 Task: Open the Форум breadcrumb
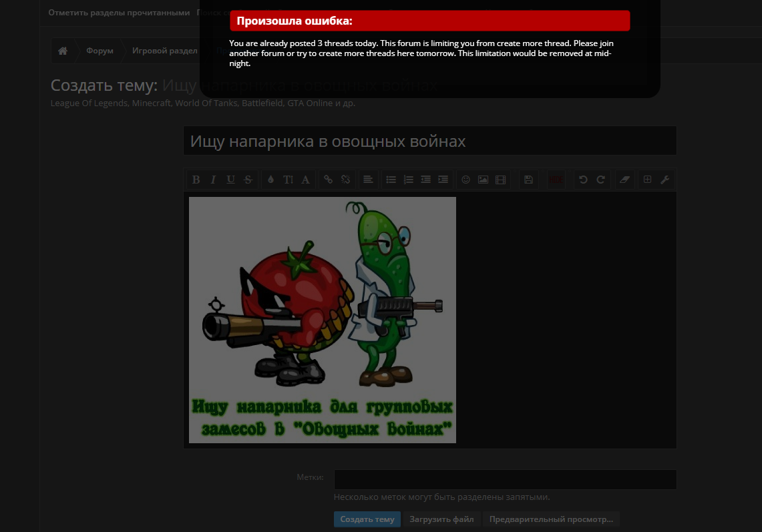click(x=100, y=51)
